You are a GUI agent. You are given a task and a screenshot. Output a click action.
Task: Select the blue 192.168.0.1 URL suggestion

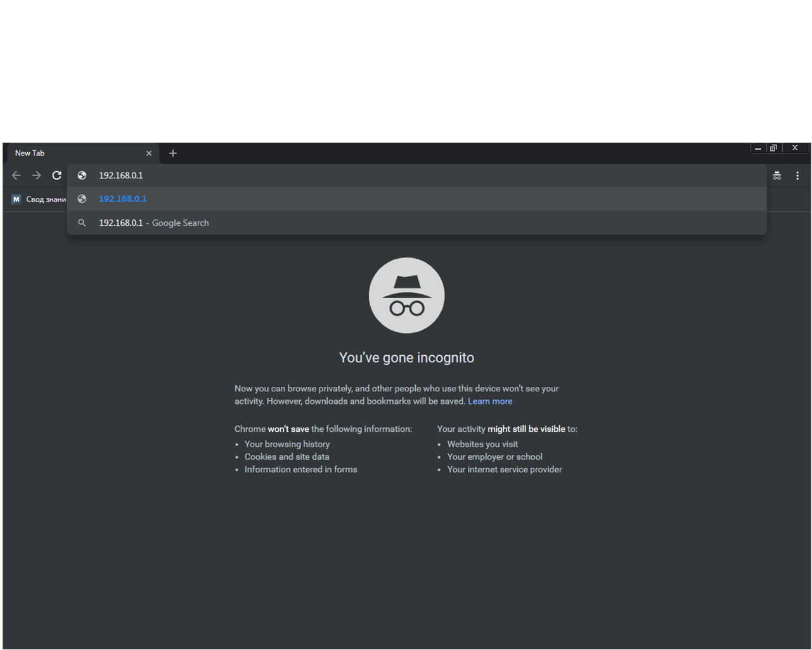click(x=123, y=199)
